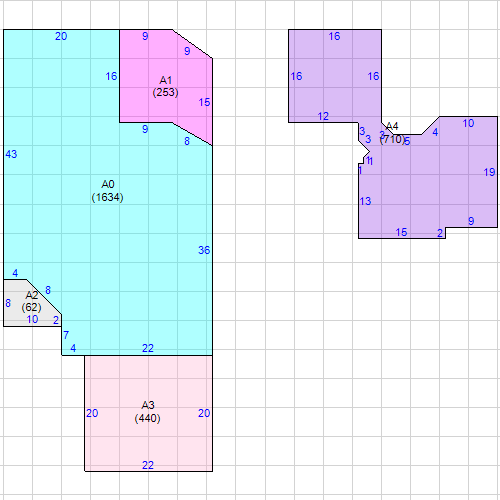Click the 16 dimension on A4's upper-left edge
500x500 pixels.
click(x=296, y=76)
